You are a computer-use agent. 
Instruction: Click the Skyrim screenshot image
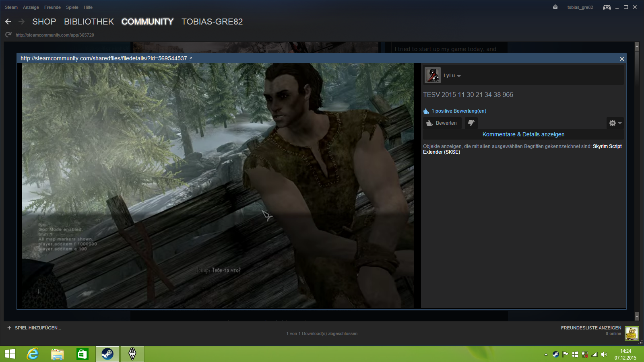point(218,185)
